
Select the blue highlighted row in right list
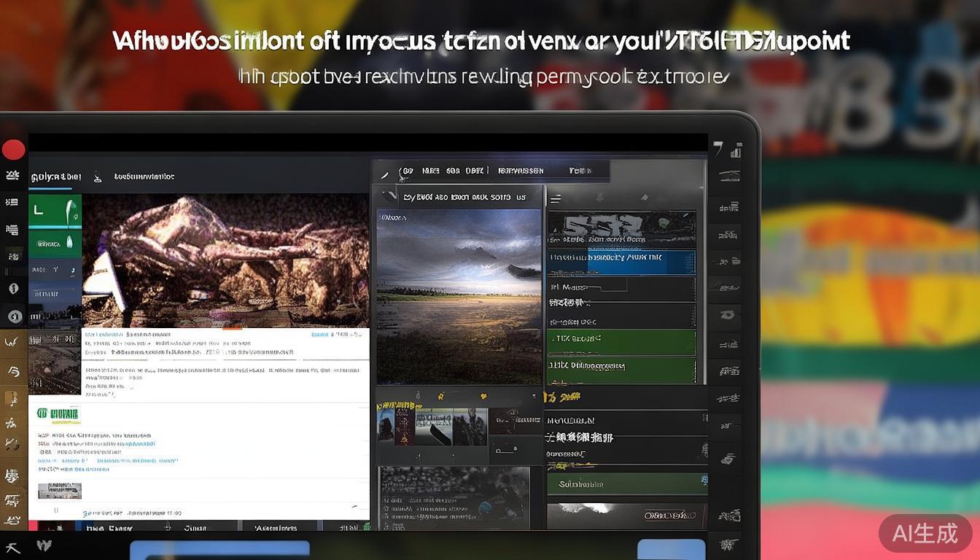tap(621, 258)
